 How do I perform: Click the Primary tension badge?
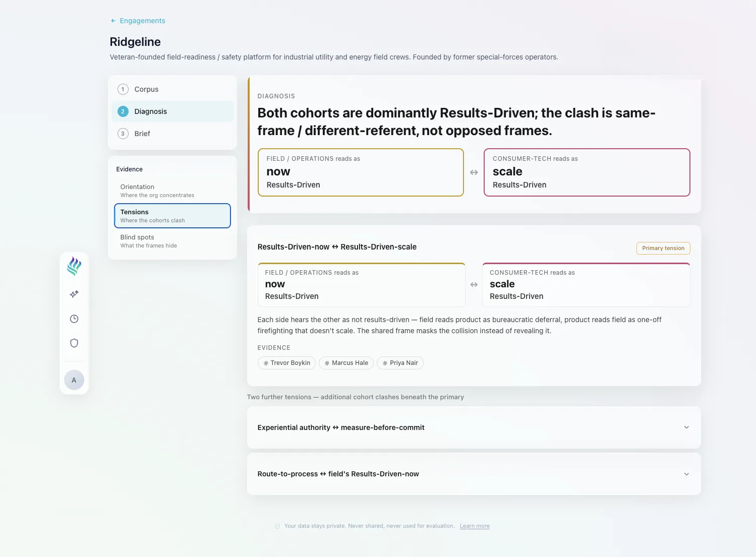[663, 248]
